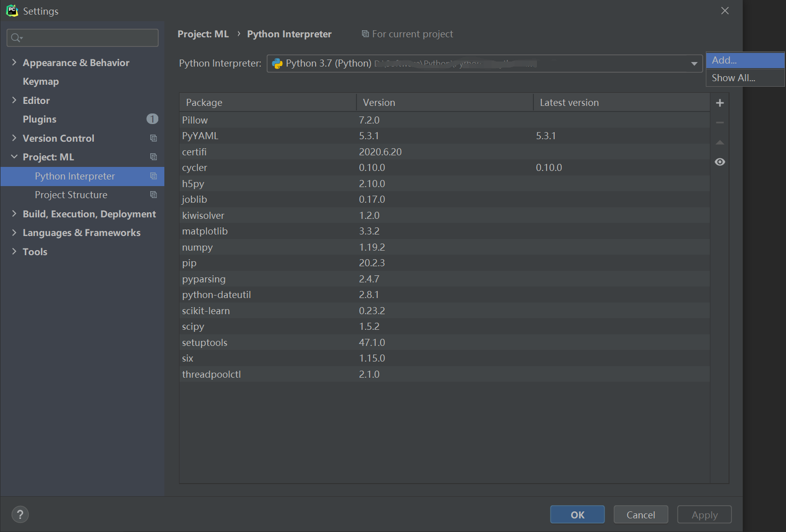Select the setuptools package row
This screenshot has width=786, height=532.
pyautogui.click(x=445, y=342)
